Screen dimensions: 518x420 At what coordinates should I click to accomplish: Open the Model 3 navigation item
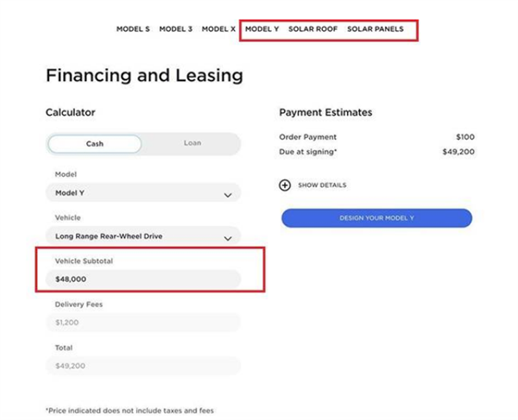(176, 29)
